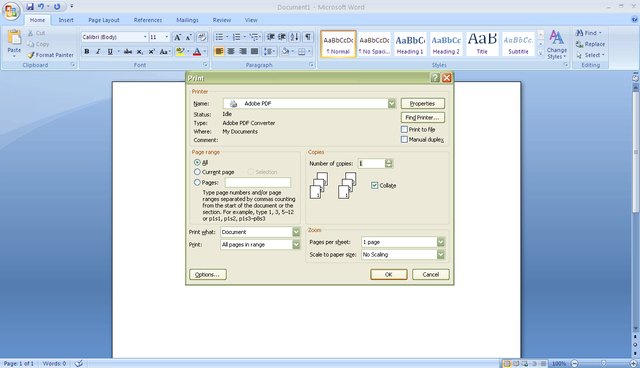Viewport: 640px width, 368px height.
Task: Apply Strikethrough formatting
Action: point(128,51)
